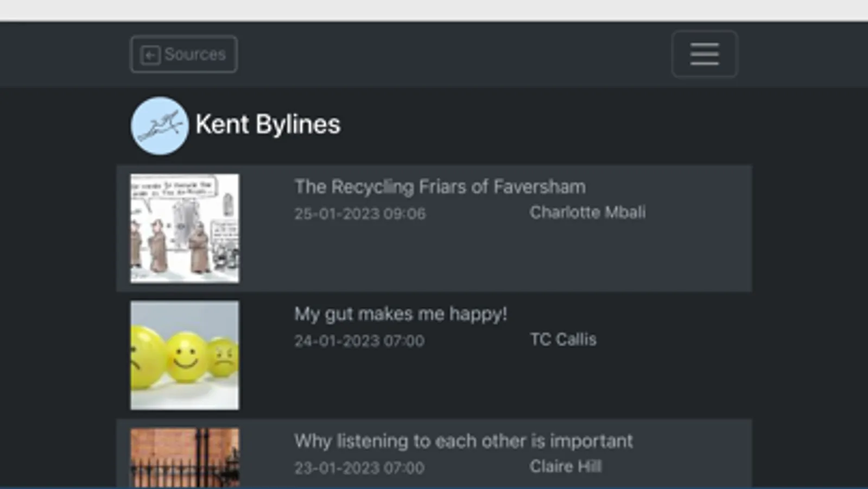Open the friars cartoon thumbnail

point(185,228)
